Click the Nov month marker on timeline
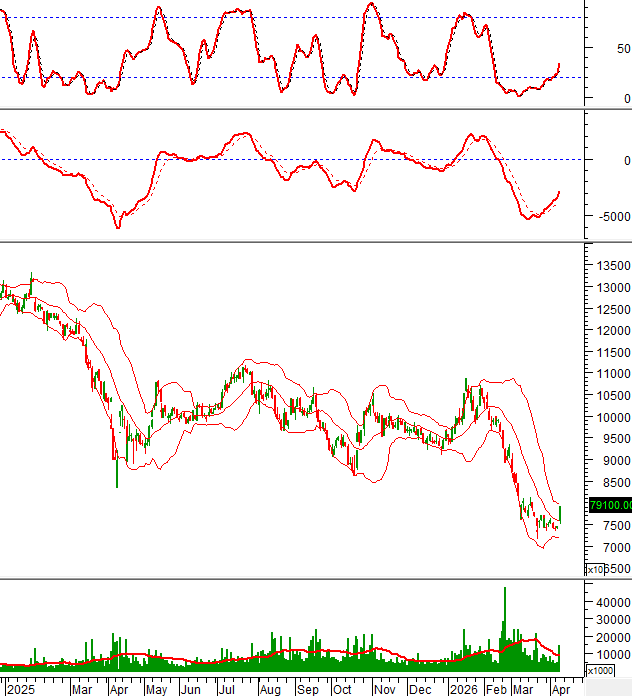Viewport: 632px width, 696px height. 383,689
